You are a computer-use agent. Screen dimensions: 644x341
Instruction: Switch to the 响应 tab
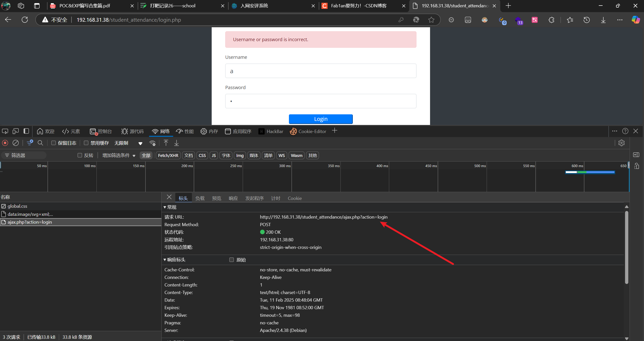pos(233,198)
